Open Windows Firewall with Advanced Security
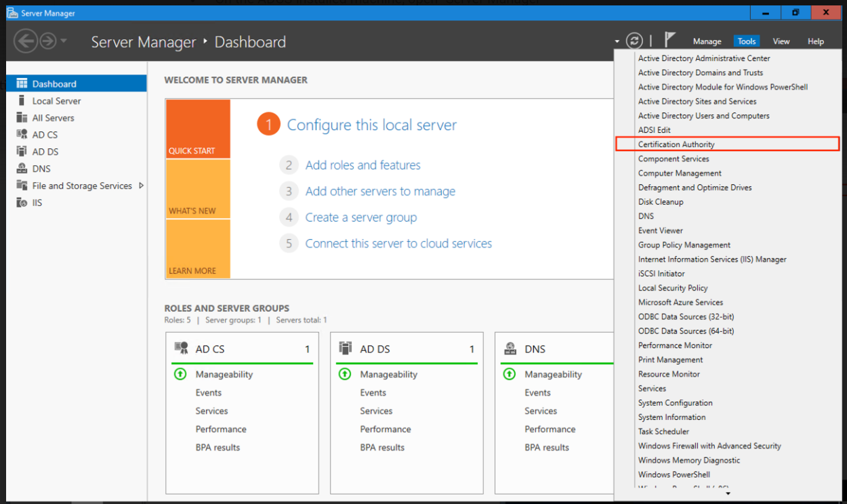 (709, 446)
